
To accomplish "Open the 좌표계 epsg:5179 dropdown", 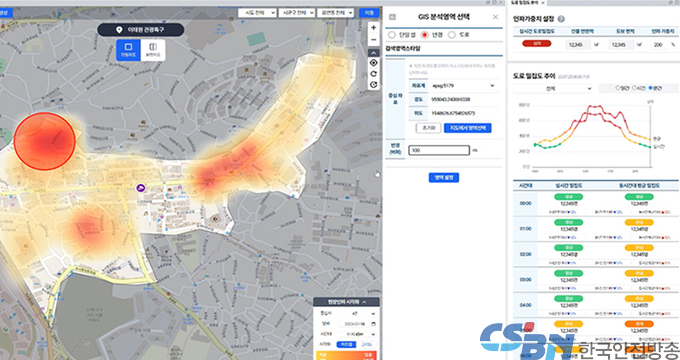I will (x=463, y=86).
